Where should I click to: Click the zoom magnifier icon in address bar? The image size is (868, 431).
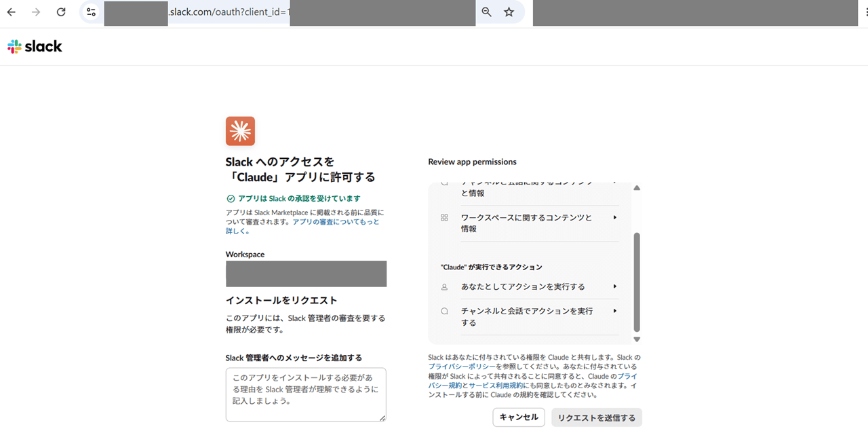(486, 12)
